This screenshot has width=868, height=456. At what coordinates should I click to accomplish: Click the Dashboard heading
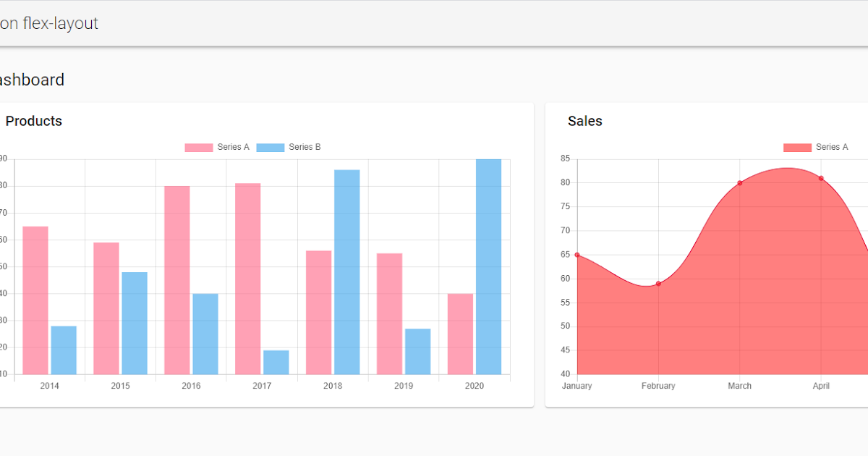32,80
